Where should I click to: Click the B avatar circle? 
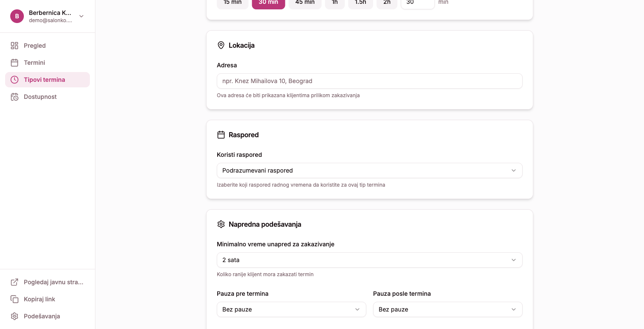17,16
